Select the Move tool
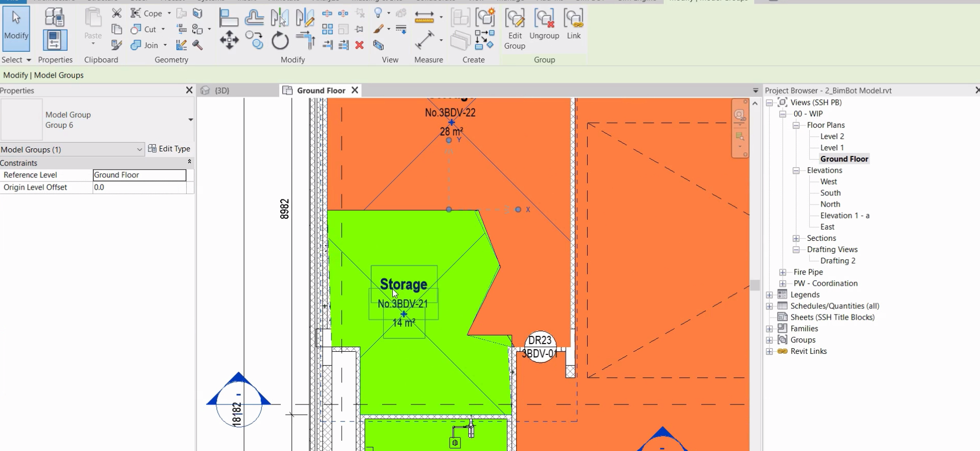 [229, 40]
